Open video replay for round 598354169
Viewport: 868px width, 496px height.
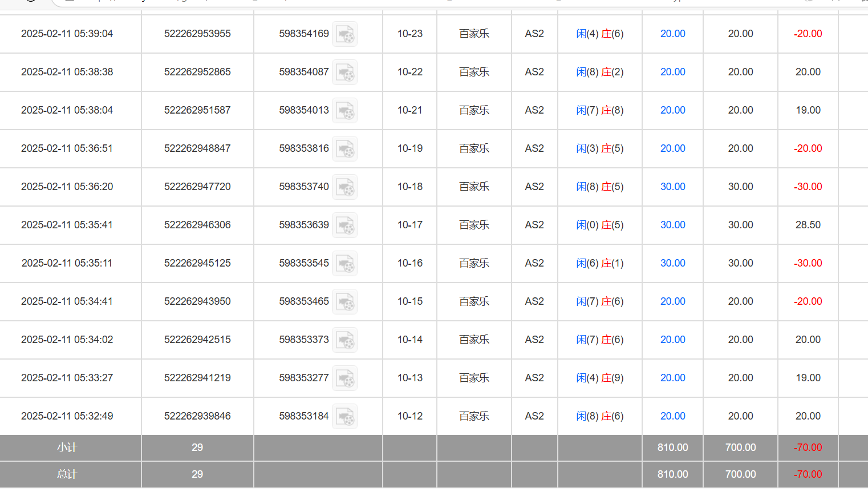(x=344, y=34)
